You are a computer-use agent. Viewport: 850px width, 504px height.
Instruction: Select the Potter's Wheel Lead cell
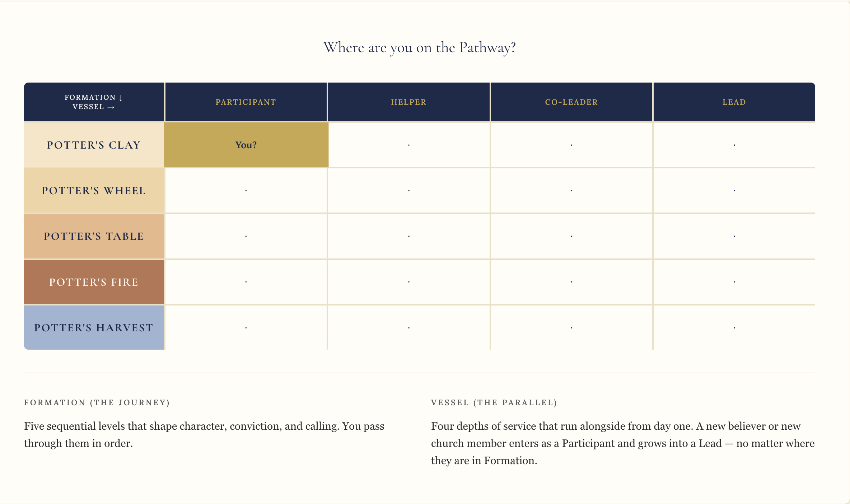click(x=734, y=191)
